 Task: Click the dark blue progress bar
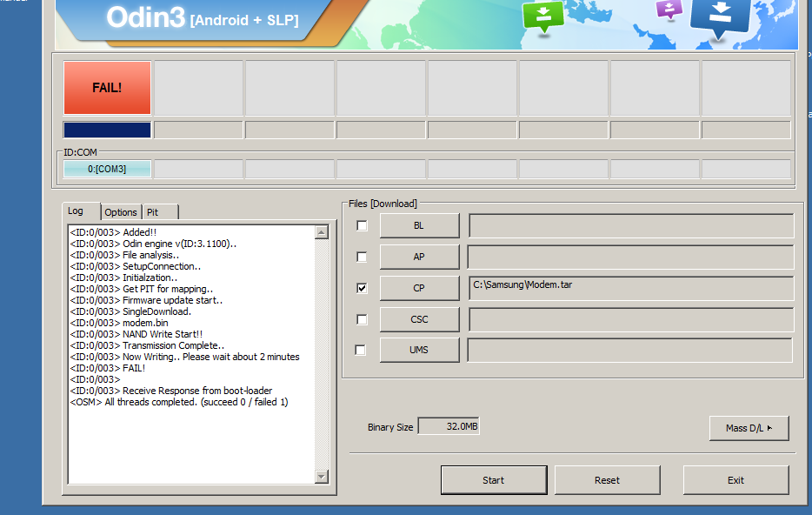coord(107,130)
